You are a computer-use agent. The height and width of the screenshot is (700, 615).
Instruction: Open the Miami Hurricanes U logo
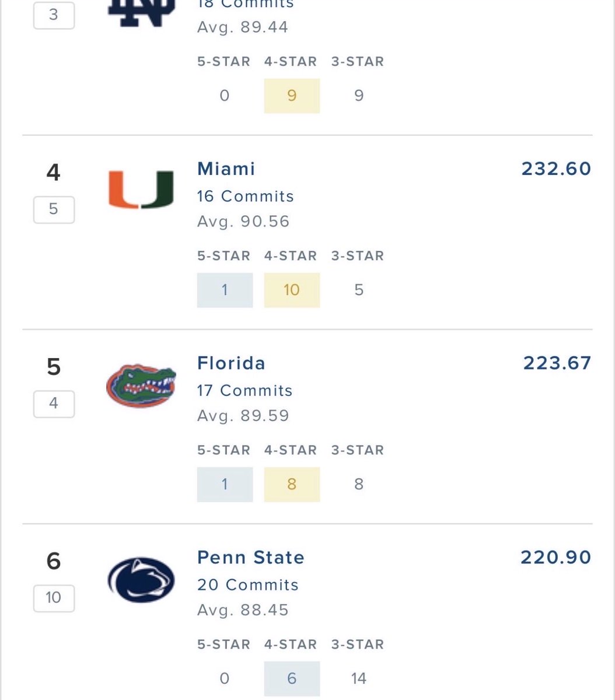(141, 190)
